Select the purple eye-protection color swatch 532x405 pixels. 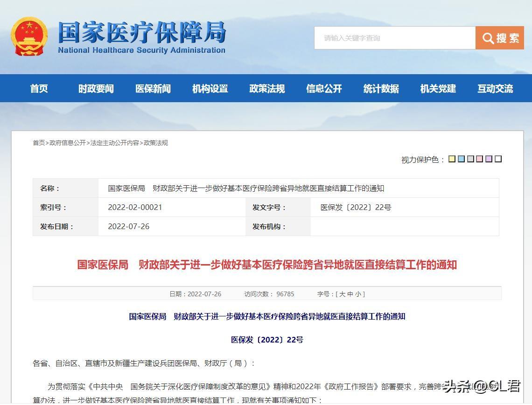[489, 159]
